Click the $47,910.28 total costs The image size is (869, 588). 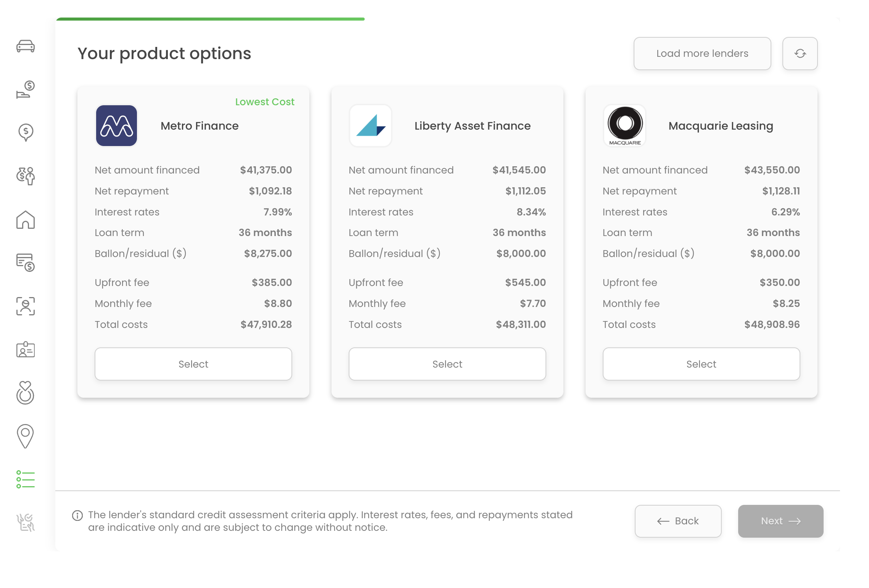(266, 325)
